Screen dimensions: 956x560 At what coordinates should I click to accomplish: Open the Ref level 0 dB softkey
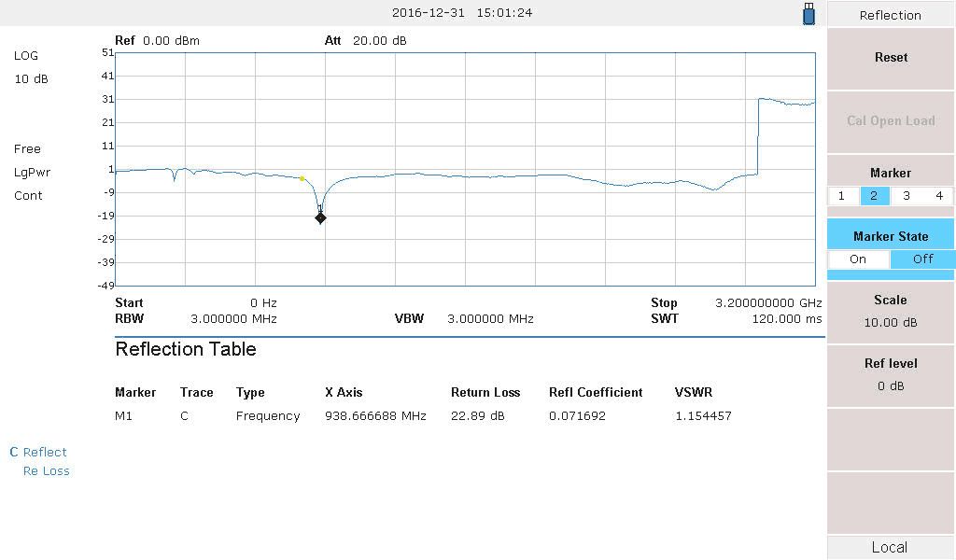coord(890,374)
